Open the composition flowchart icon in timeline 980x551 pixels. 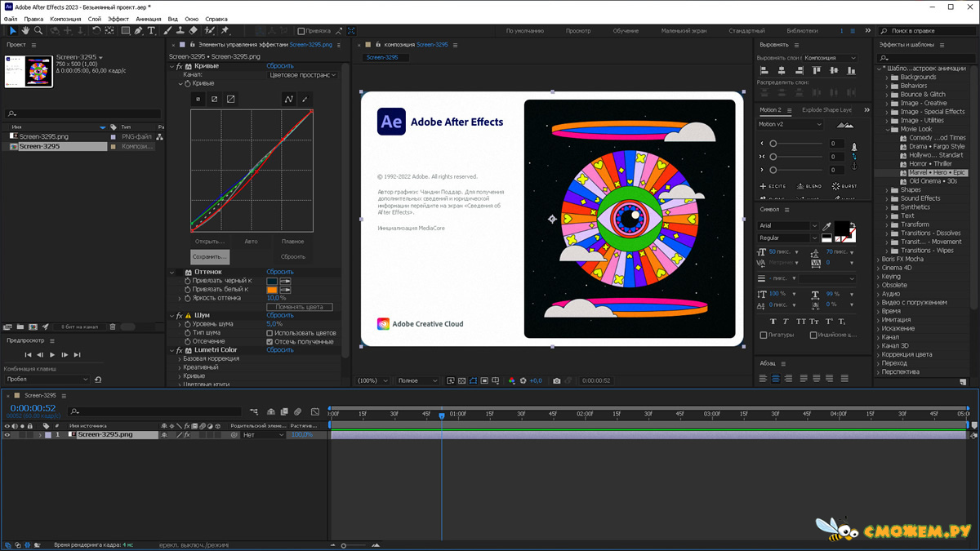tap(255, 412)
